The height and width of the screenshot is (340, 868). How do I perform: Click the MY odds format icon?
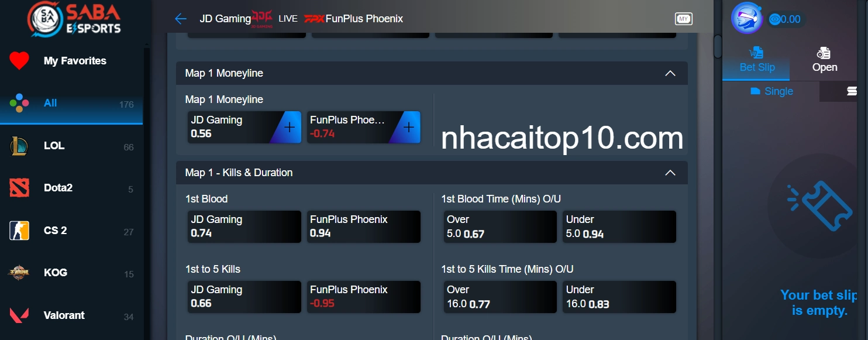point(683,19)
